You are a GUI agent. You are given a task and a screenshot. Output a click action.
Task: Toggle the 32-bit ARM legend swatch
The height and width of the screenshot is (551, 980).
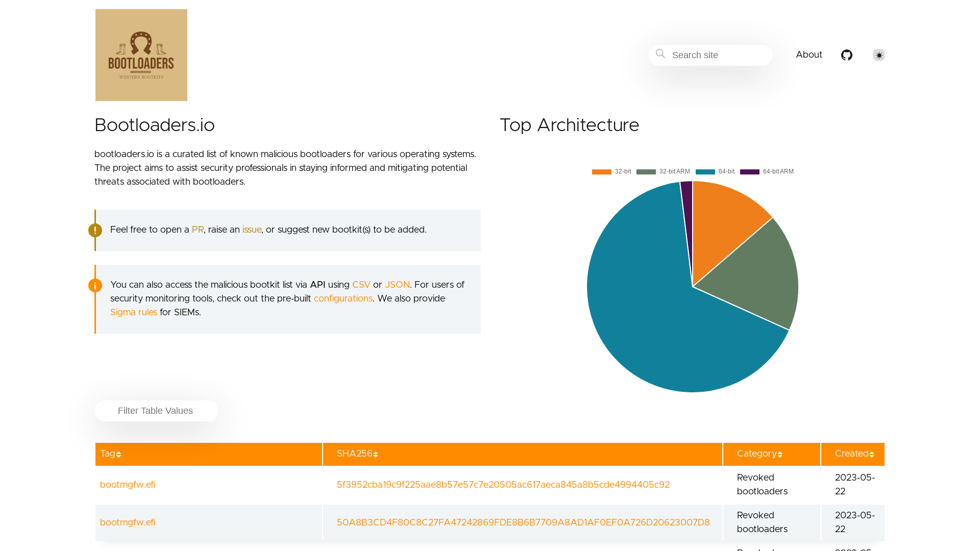tap(646, 172)
